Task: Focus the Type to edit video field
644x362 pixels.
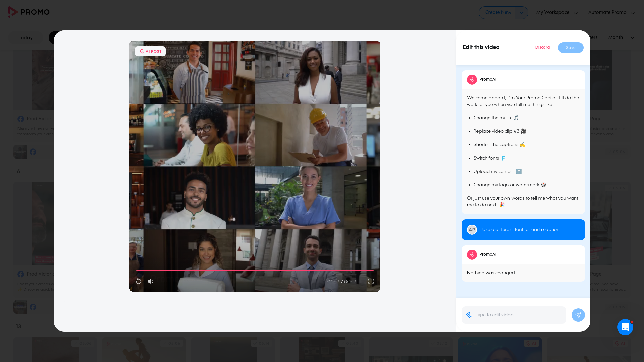Action: point(514,315)
